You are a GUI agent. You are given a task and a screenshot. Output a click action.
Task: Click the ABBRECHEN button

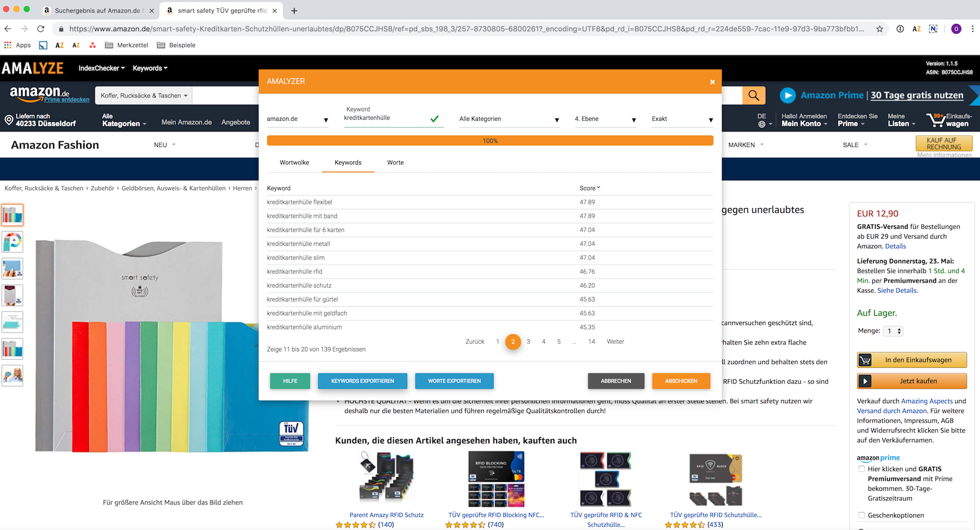click(x=616, y=381)
